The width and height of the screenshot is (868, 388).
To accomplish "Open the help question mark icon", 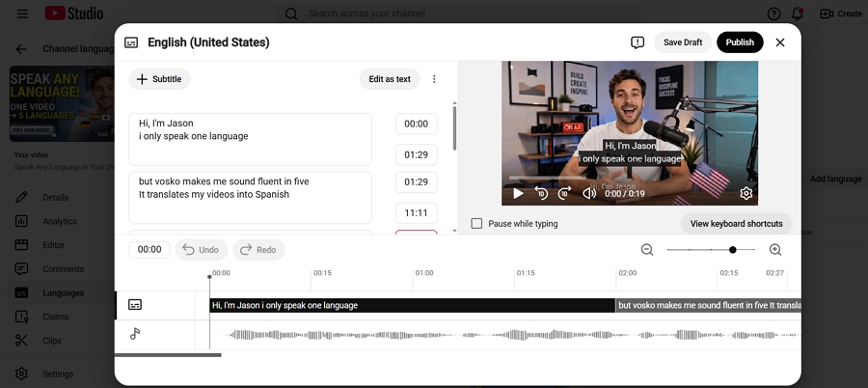I will pos(773,14).
